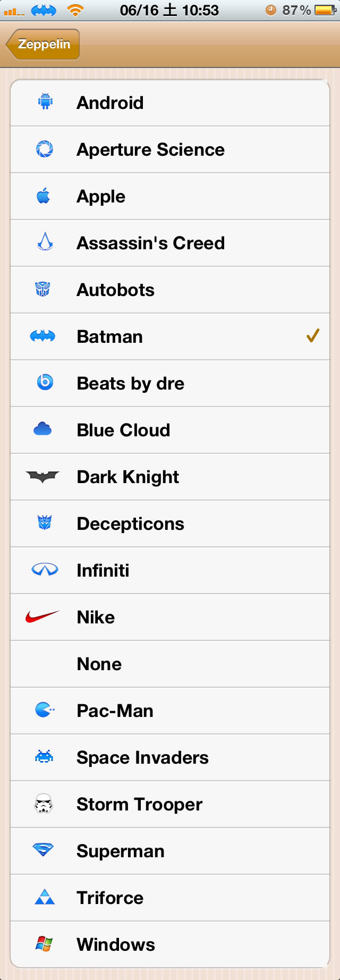Select the Space Invaders entry
The height and width of the screenshot is (980, 340).
pos(170,757)
